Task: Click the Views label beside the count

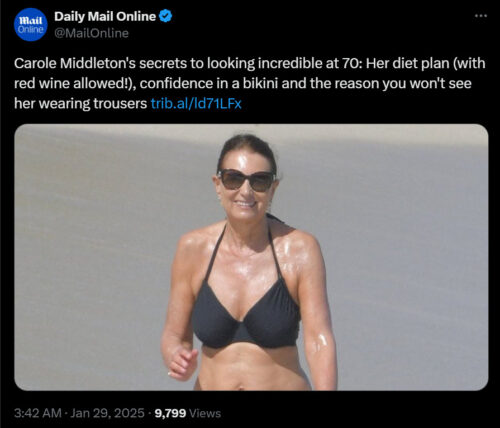Action: [205, 413]
